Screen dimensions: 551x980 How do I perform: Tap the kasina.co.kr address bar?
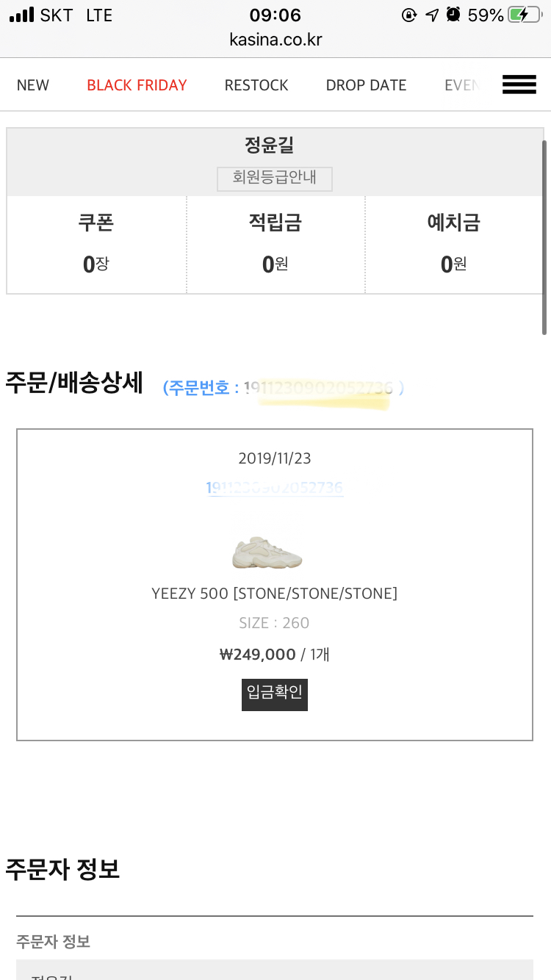coord(275,40)
